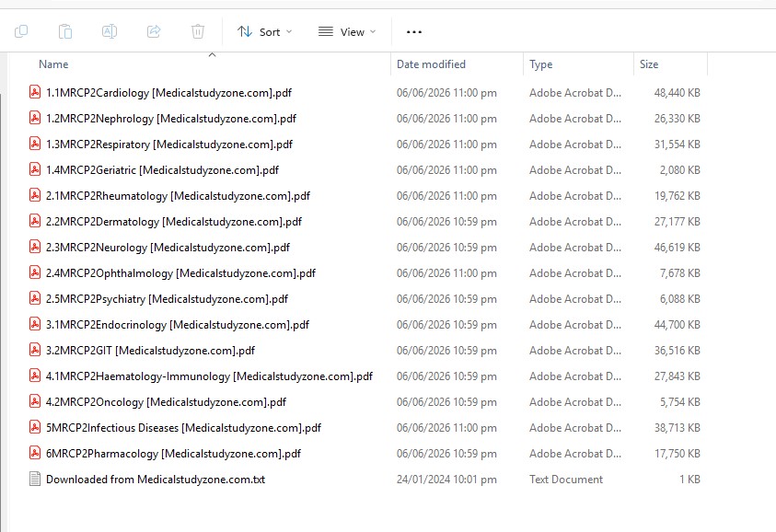The width and height of the screenshot is (776, 532).
Task: Click PDF icon of 1.1MRCP2Cardiology file
Action: click(35, 92)
